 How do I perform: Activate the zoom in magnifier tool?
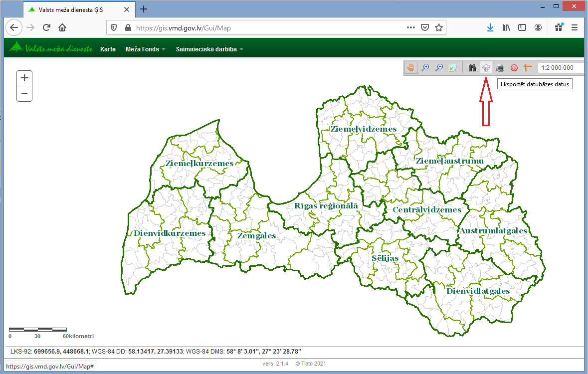(425, 68)
